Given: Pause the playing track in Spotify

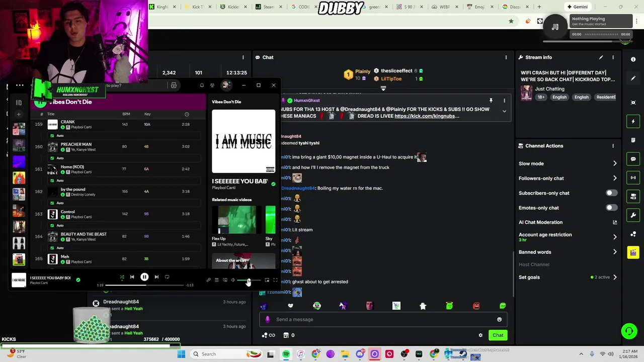Looking at the screenshot, I should coord(144,277).
